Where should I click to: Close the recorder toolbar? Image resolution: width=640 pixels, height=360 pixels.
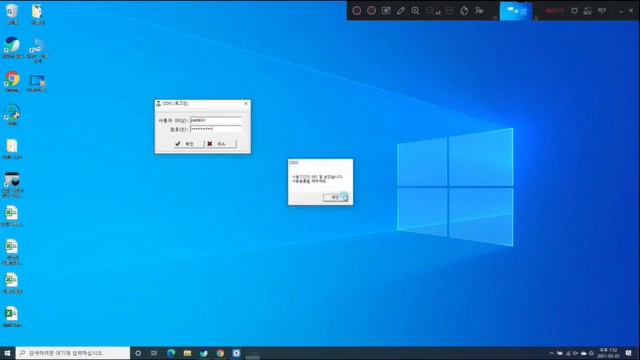[631, 11]
